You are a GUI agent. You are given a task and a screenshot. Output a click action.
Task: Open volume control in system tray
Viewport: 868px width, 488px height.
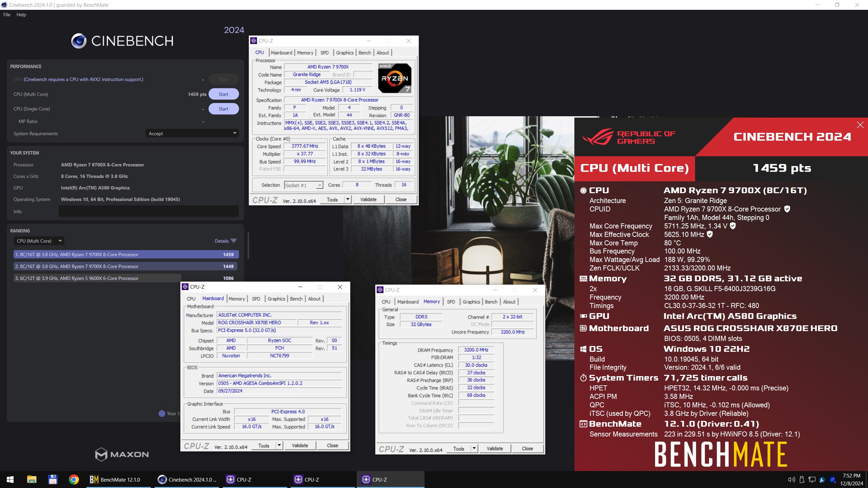tap(791, 480)
